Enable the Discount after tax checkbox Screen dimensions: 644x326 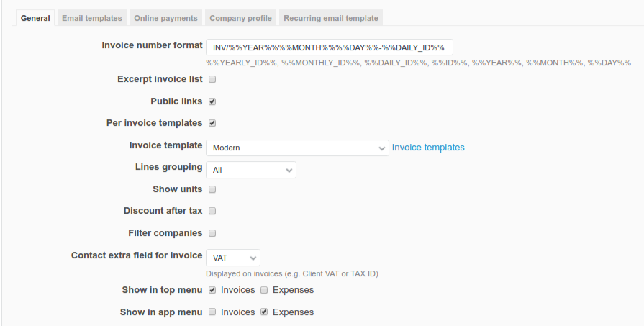click(212, 212)
